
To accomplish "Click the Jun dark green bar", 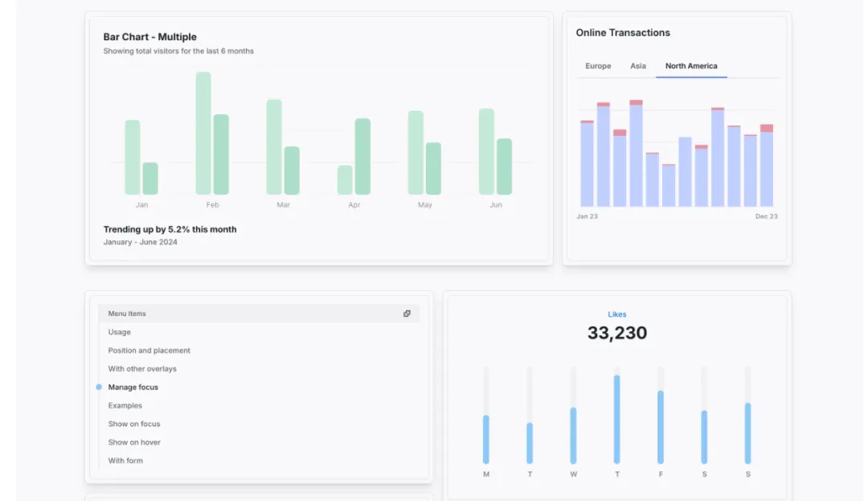I will 504,166.
